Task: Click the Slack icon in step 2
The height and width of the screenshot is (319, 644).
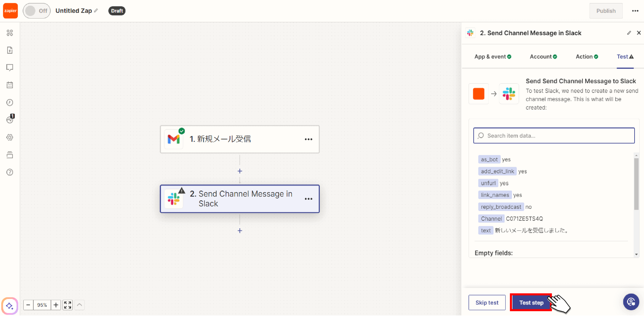Action: pyautogui.click(x=174, y=199)
